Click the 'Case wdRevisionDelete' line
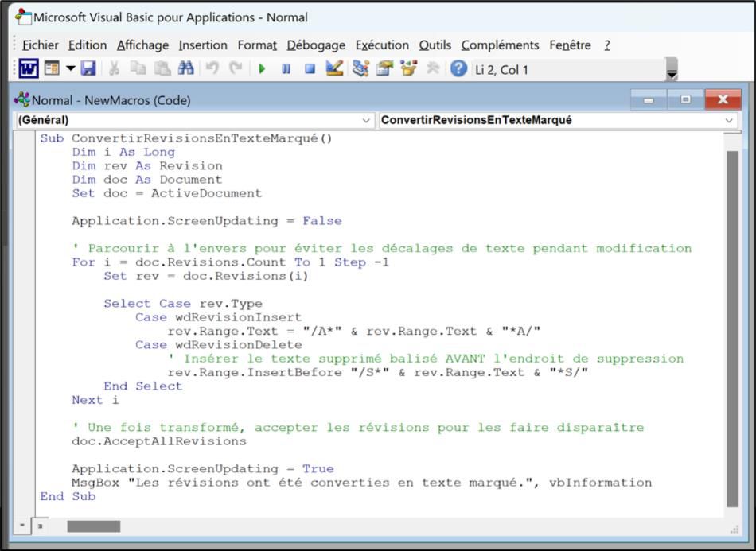The image size is (756, 551). coord(219,345)
